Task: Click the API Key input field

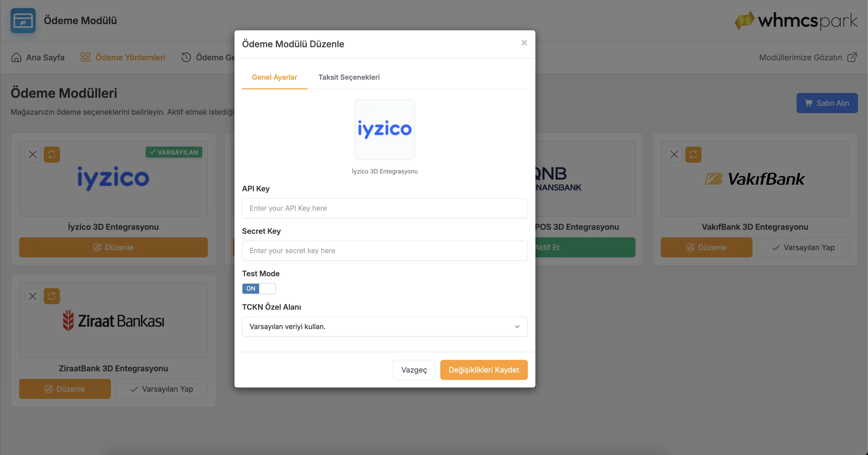Action: click(384, 208)
